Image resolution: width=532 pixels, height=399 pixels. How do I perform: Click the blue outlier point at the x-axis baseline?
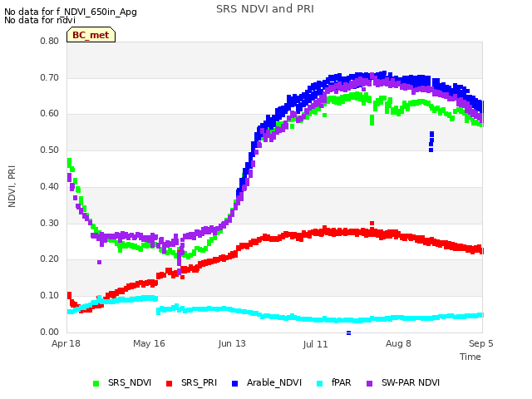348,332
